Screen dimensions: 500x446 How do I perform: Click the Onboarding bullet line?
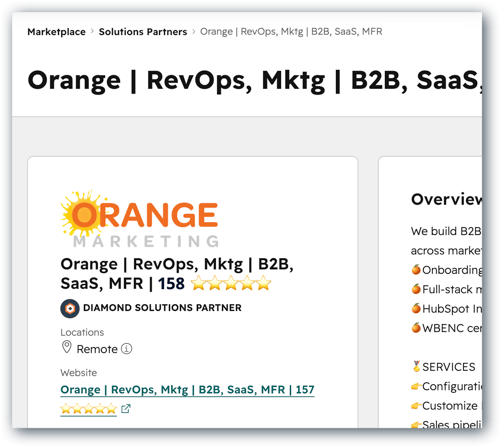[x=447, y=270]
